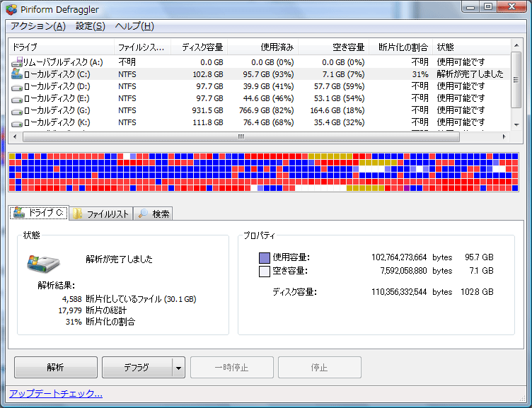This screenshot has height=408, width=532.
Task: Open the アップデートチェック... link
Action: tap(56, 393)
